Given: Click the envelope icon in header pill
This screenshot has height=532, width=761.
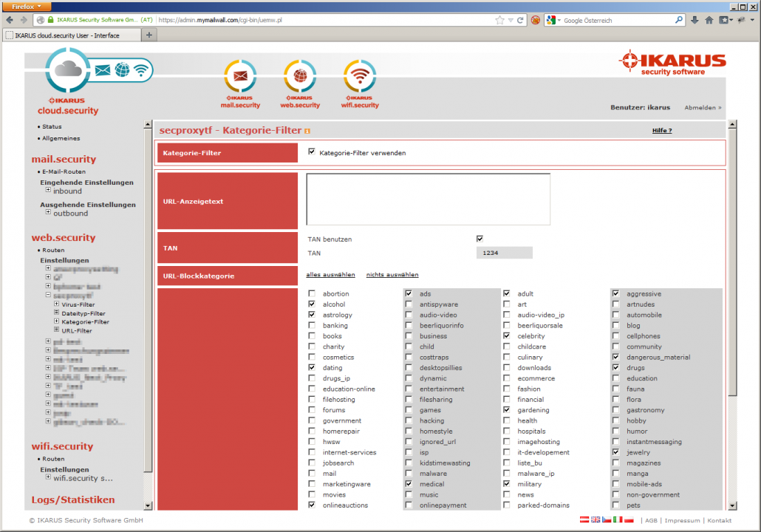Looking at the screenshot, I should (103, 70).
